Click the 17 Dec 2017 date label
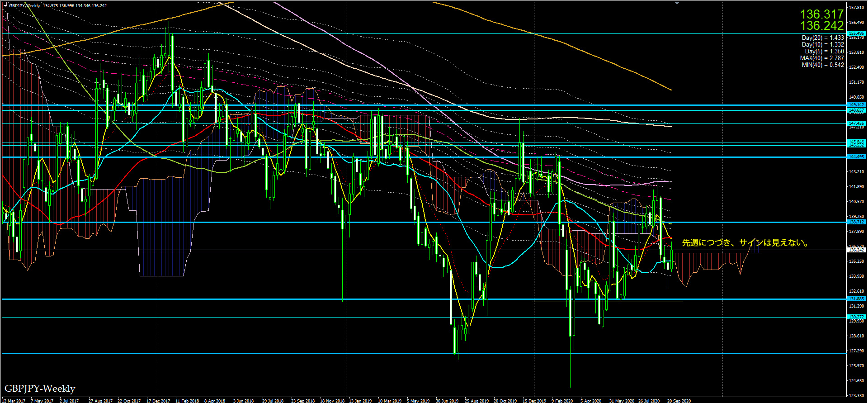 (x=158, y=401)
